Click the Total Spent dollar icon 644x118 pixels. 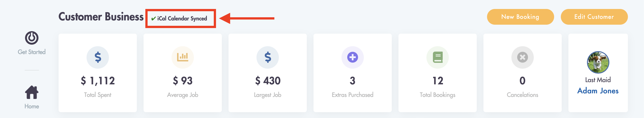(x=98, y=57)
